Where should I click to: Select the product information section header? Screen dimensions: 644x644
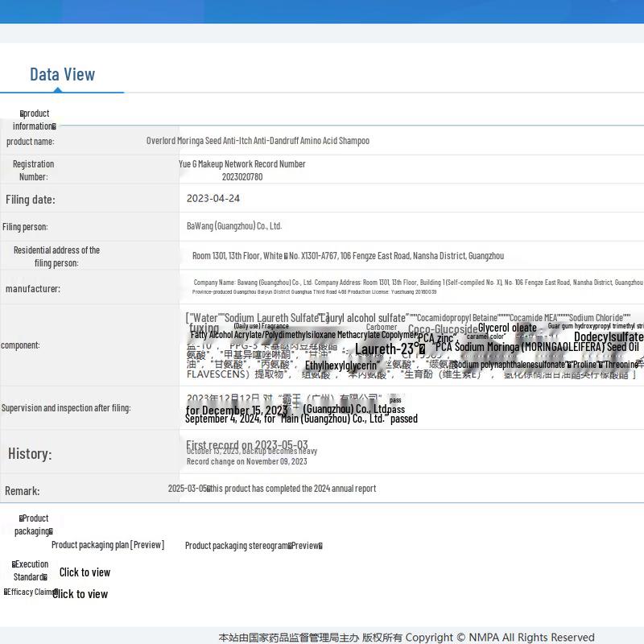pyautogui.click(x=34, y=120)
